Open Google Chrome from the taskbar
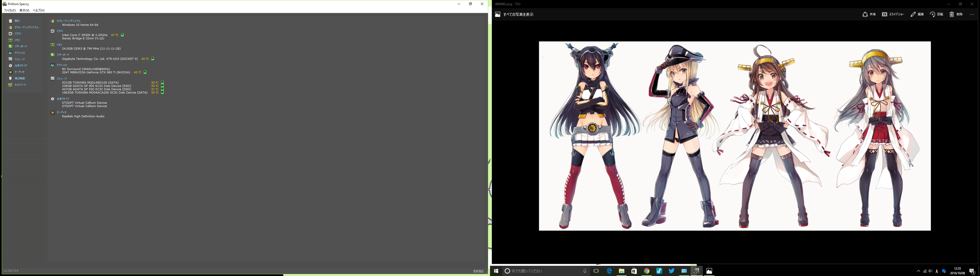Image resolution: width=980 pixels, height=276 pixels. [646, 271]
